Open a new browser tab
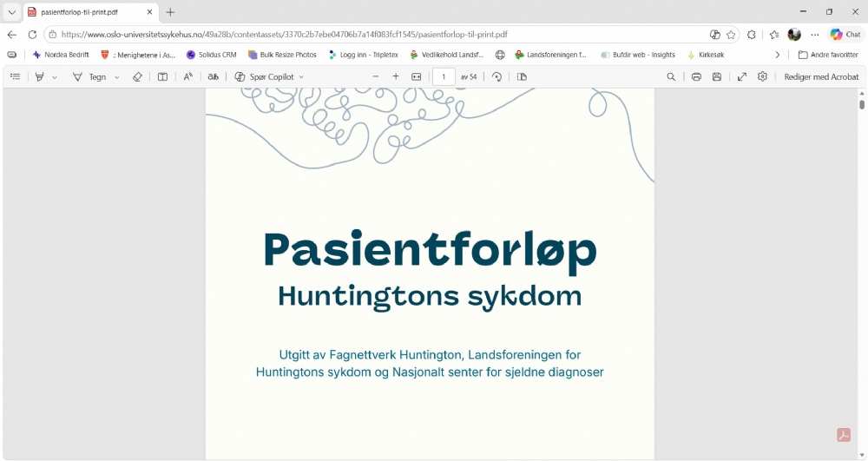The height and width of the screenshot is (461, 868). tap(170, 11)
